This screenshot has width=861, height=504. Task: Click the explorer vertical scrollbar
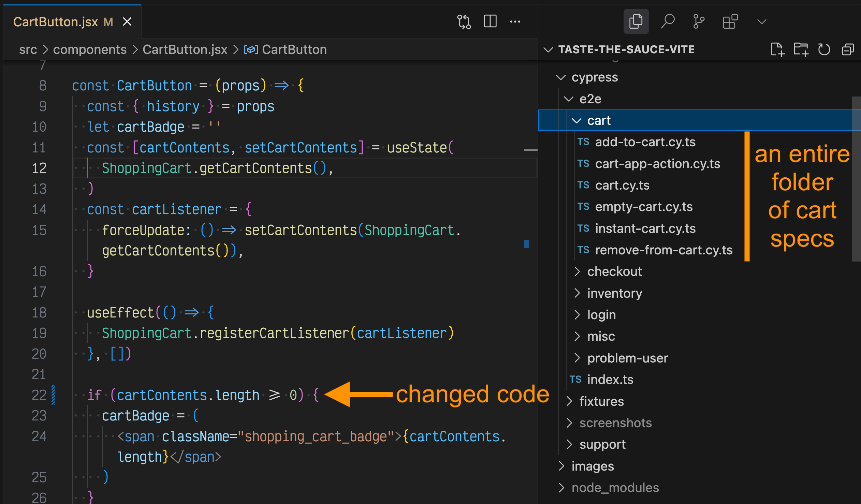856,179
